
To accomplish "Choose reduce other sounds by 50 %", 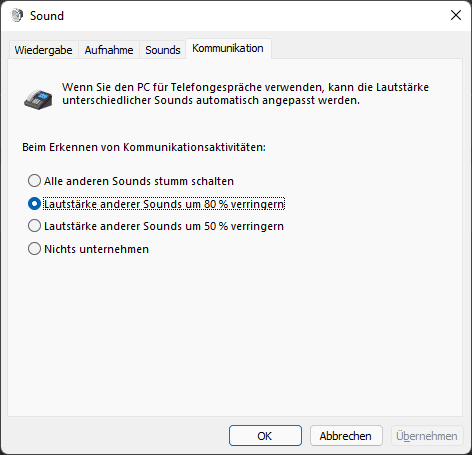I will (x=156, y=226).
